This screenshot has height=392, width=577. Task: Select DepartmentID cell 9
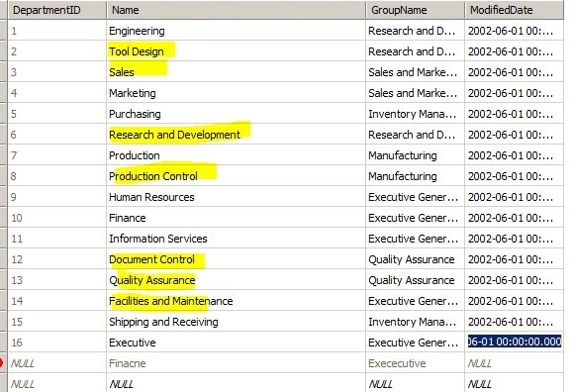tap(56, 197)
